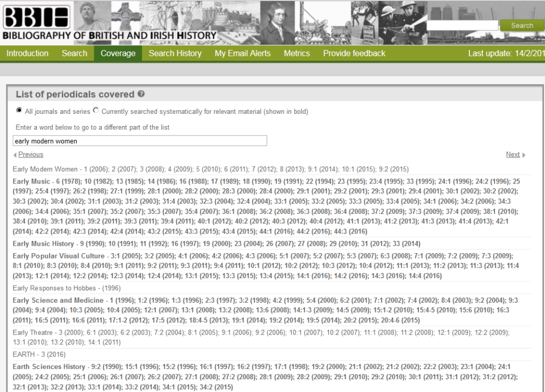Click the right arrow beside Next
Screen dimensions: 545x392
[524, 155]
